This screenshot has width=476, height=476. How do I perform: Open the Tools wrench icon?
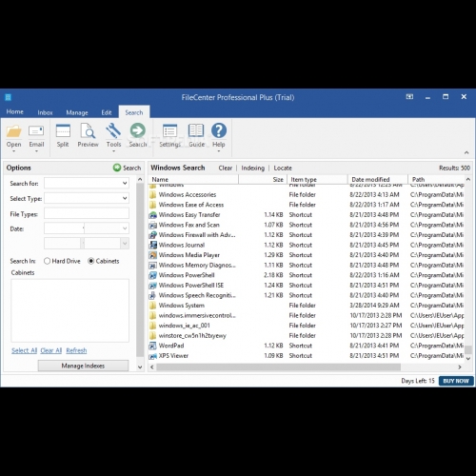(113, 131)
